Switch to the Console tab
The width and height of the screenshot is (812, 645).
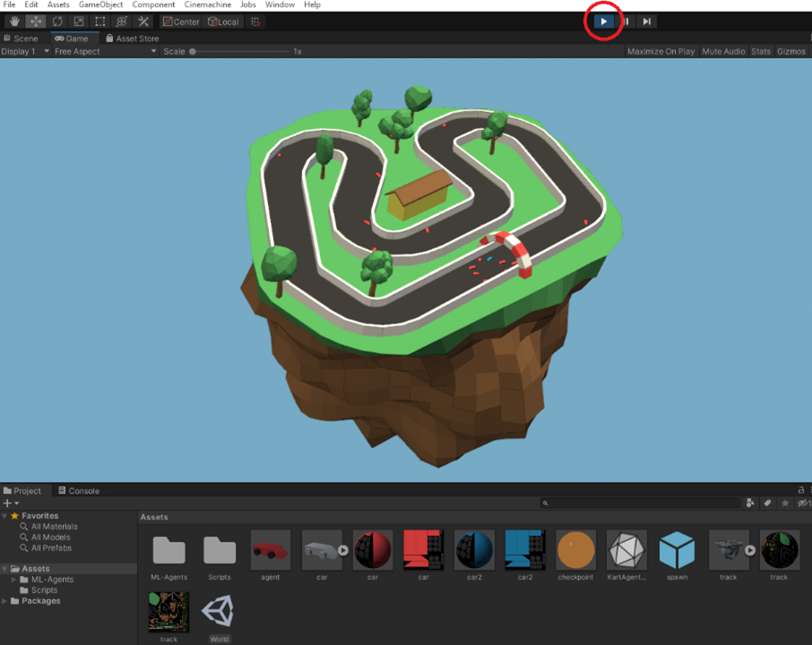pyautogui.click(x=79, y=490)
